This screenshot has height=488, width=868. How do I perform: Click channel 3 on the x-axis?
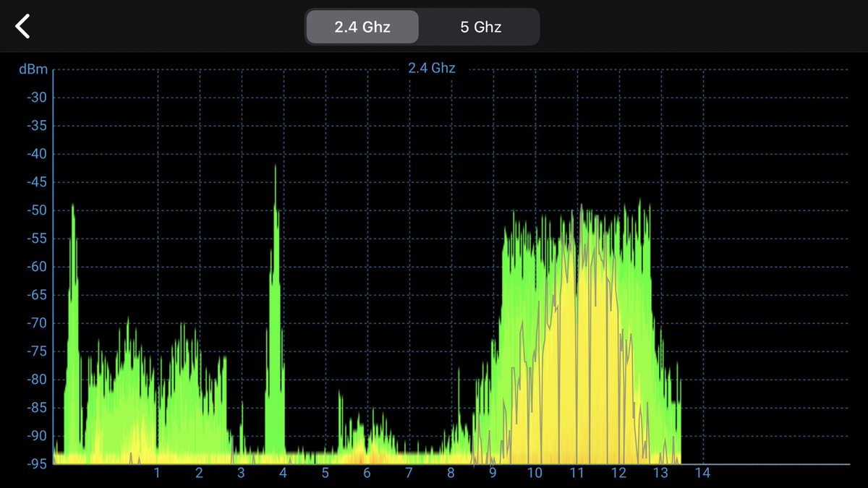[241, 474]
